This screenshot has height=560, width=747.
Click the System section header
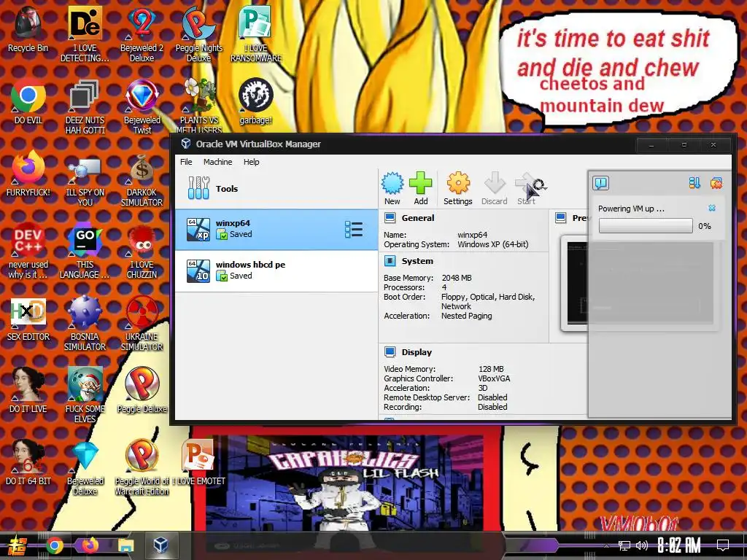click(417, 261)
